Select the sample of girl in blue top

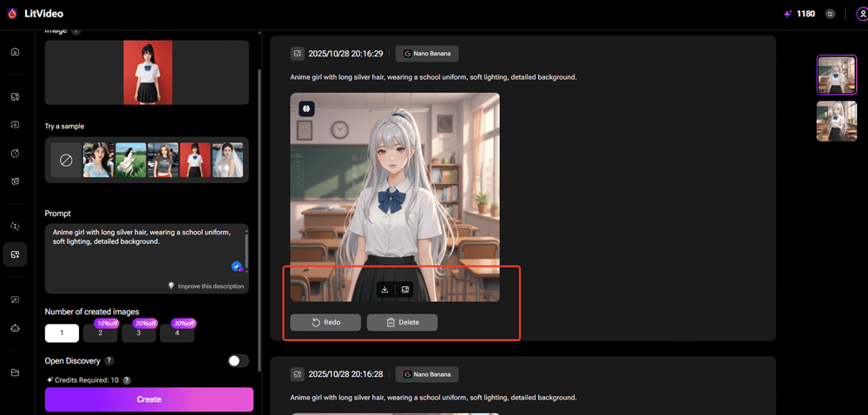(98, 160)
